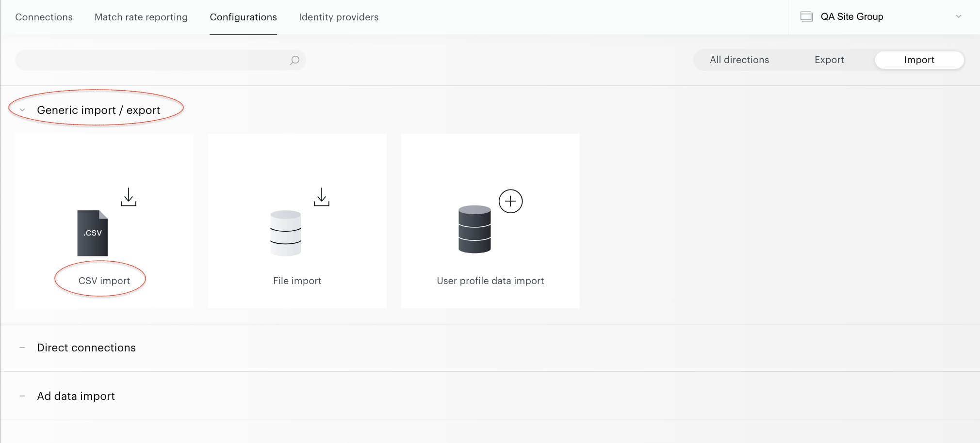This screenshot has width=980, height=443.
Task: Click the Direct connections heading
Action: coord(86,348)
